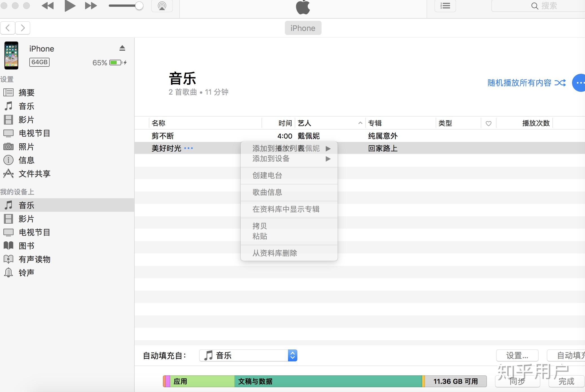Click the 同步 button
The height and width of the screenshot is (392, 585).
(x=517, y=381)
